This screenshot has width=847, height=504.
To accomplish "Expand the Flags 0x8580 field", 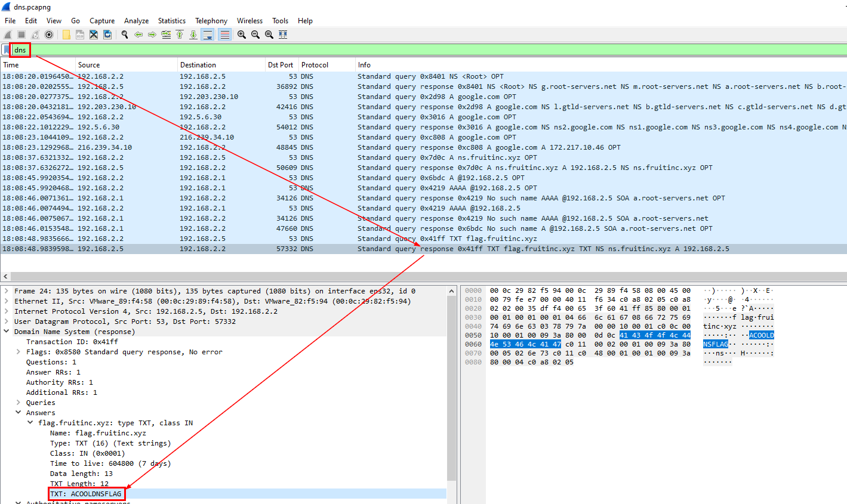I will point(19,352).
